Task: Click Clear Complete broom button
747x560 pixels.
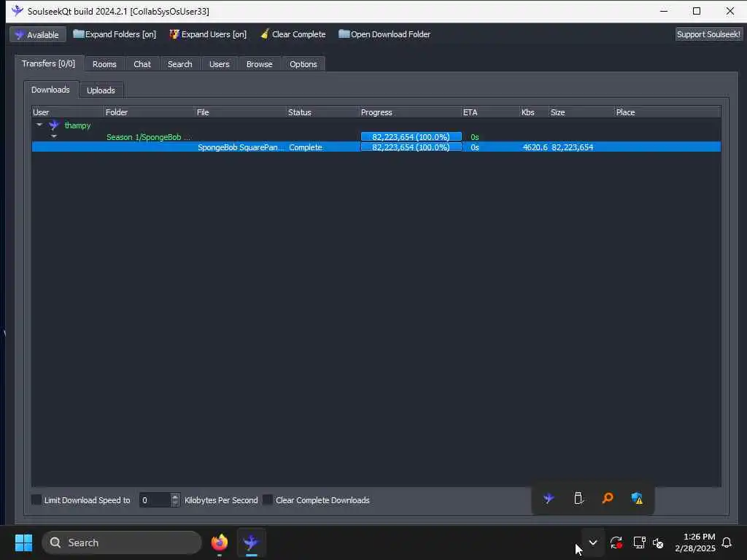Action: [x=293, y=34]
